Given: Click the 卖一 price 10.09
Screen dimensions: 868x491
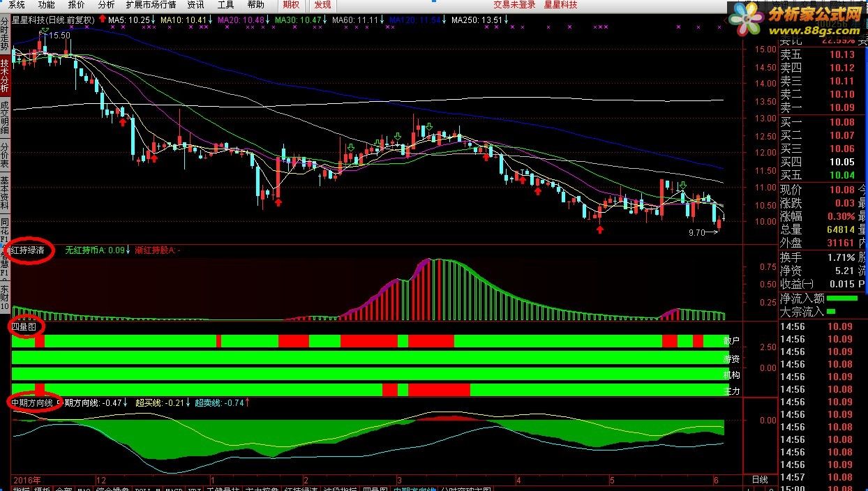Looking at the screenshot, I should click(841, 107).
